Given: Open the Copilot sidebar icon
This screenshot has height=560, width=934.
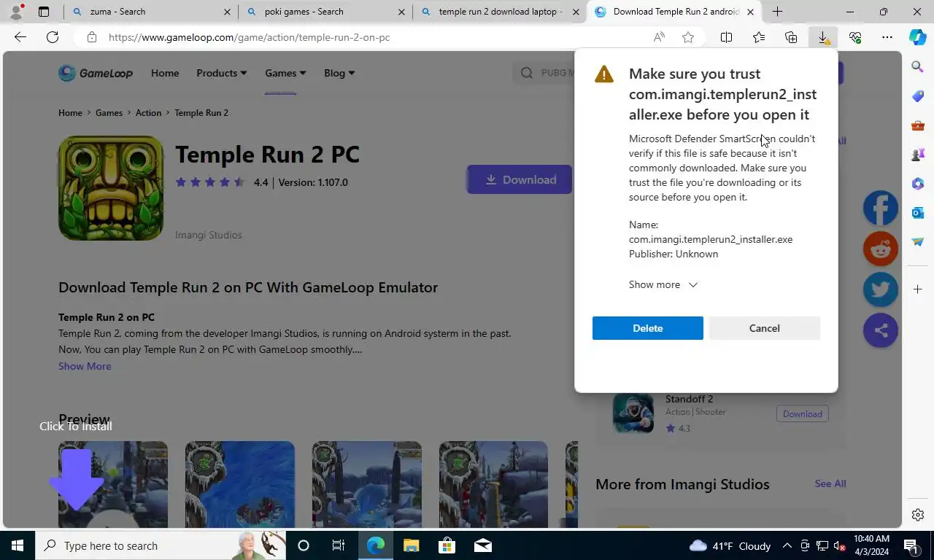Looking at the screenshot, I should (x=918, y=37).
